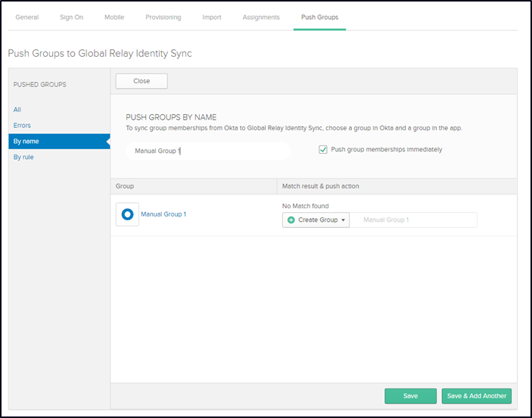Click the Group column header
Image resolution: width=532 pixels, height=418 pixels.
(x=125, y=186)
